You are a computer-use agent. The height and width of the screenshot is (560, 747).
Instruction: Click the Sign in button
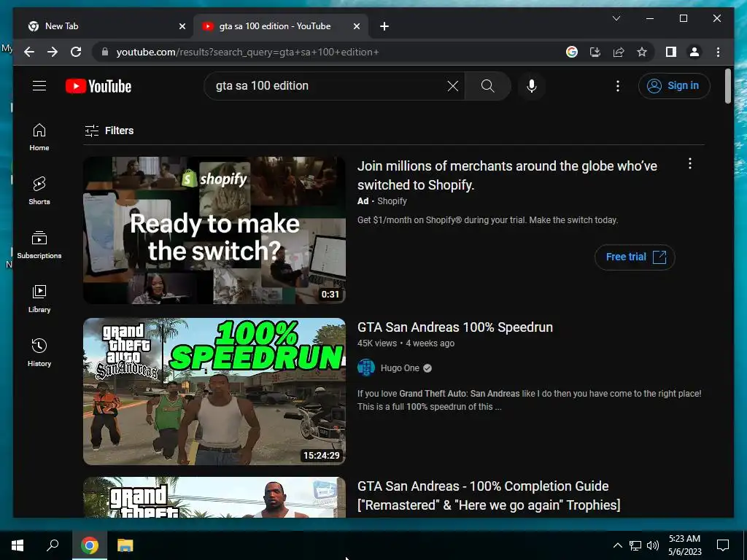click(x=673, y=86)
